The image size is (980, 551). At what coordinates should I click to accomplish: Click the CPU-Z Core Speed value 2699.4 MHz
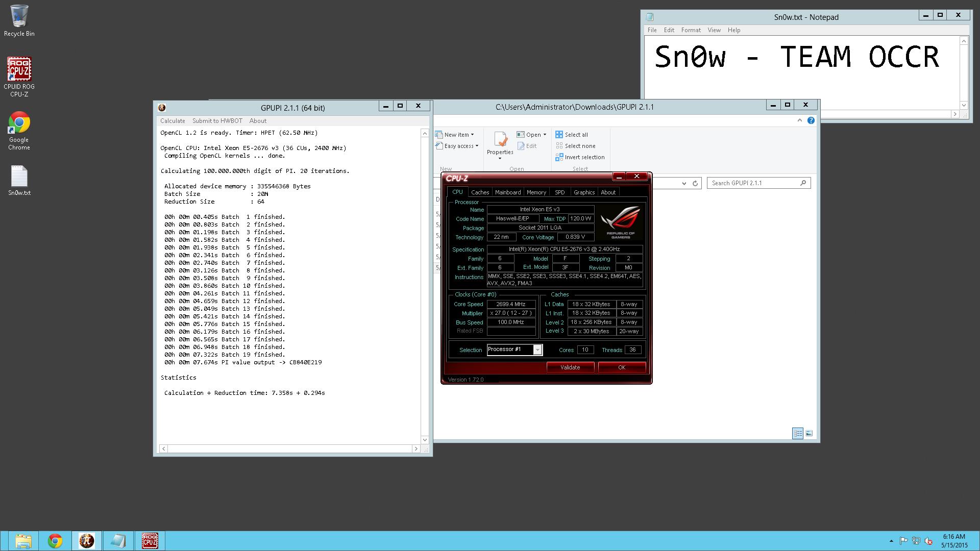point(511,304)
